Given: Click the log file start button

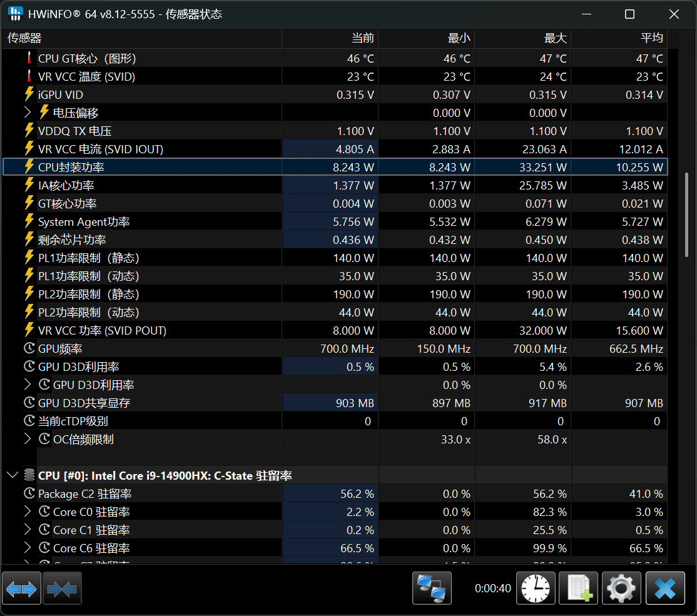Looking at the screenshot, I should coord(578,589).
